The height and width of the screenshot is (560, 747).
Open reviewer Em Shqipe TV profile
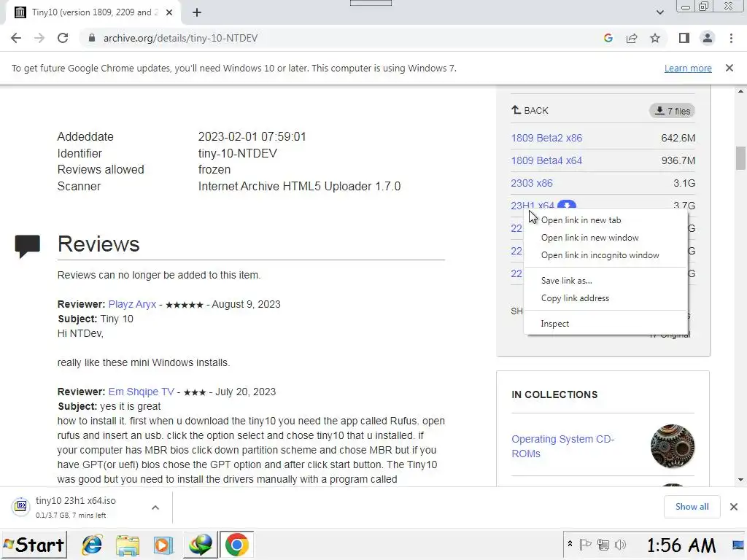pos(141,392)
